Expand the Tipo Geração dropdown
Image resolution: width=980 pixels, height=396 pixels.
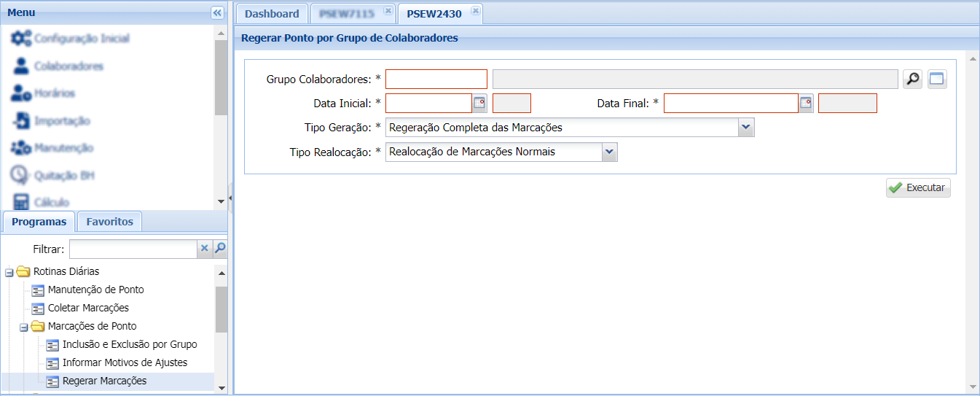pos(745,128)
